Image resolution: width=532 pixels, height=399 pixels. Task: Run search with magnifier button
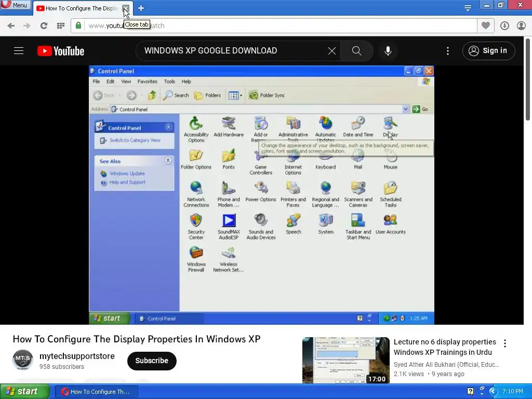pyautogui.click(x=356, y=51)
